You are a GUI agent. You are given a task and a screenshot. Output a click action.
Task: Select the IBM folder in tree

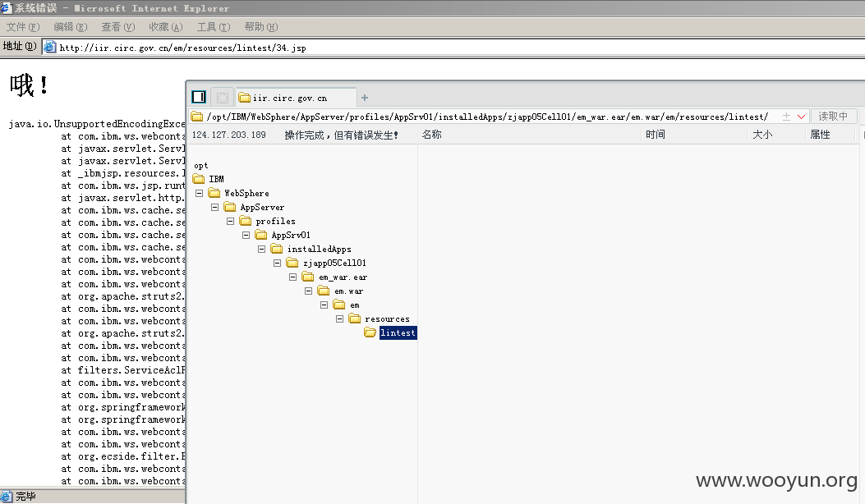(x=216, y=179)
